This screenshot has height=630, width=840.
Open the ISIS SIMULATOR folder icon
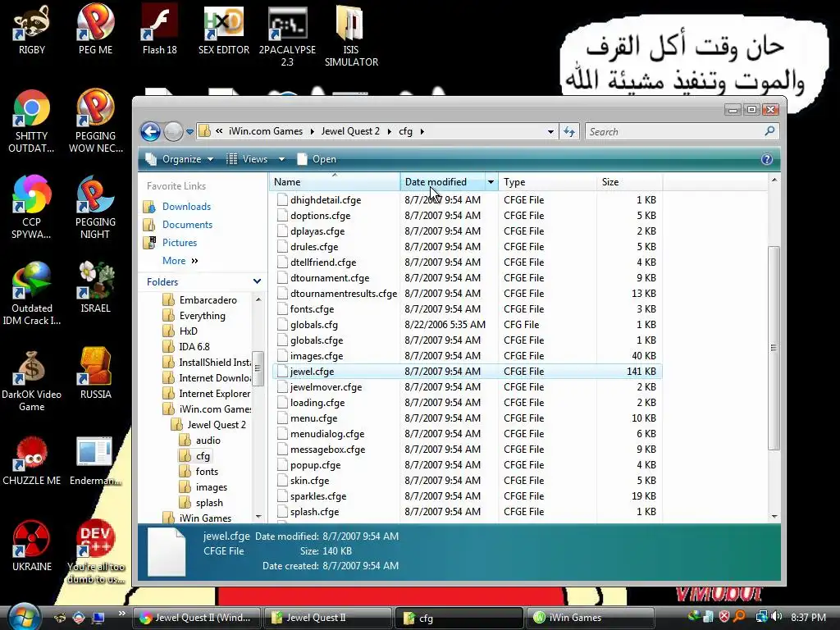[351, 34]
